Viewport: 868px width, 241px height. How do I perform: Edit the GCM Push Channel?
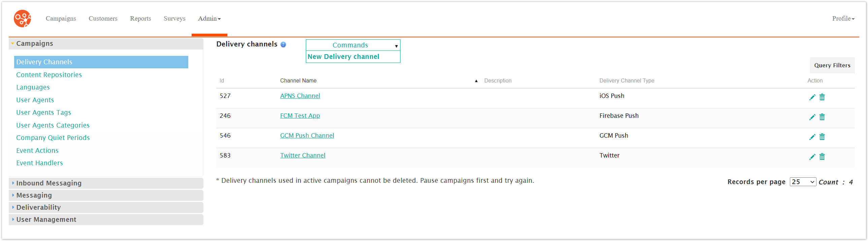pyautogui.click(x=812, y=137)
